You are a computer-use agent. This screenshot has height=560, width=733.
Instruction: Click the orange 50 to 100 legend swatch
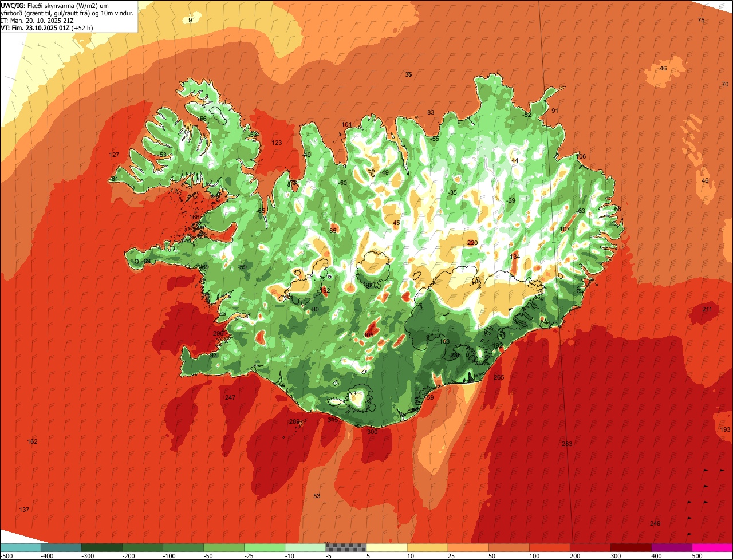coord(509,547)
